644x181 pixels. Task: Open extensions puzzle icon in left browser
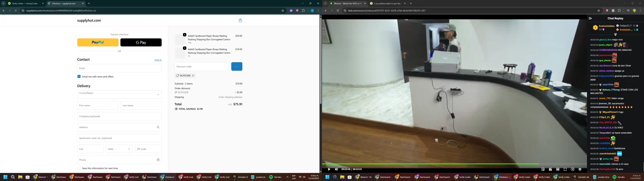point(303,11)
